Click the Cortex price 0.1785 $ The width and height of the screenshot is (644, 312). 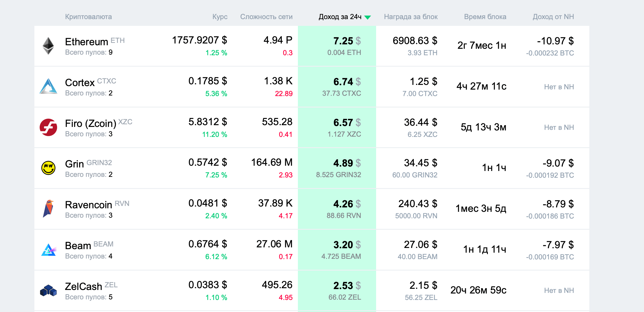click(208, 81)
